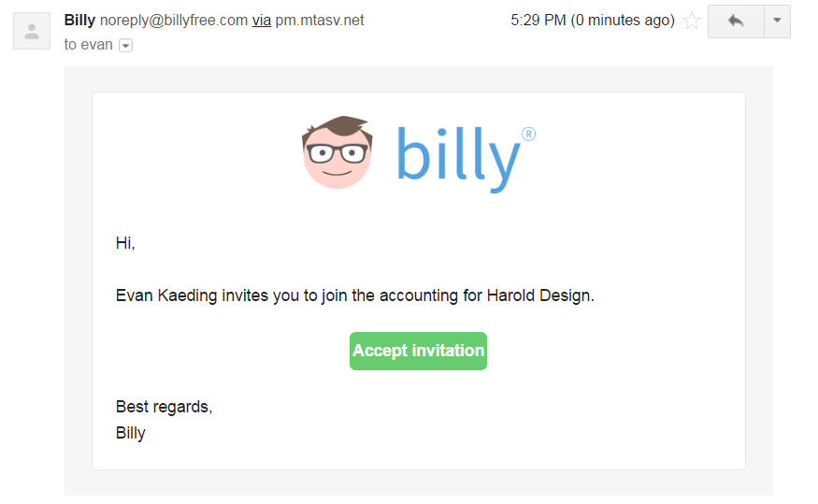818x504 pixels.
Task: Click the Evan Kaeding invitation sentence
Action: 354,295
